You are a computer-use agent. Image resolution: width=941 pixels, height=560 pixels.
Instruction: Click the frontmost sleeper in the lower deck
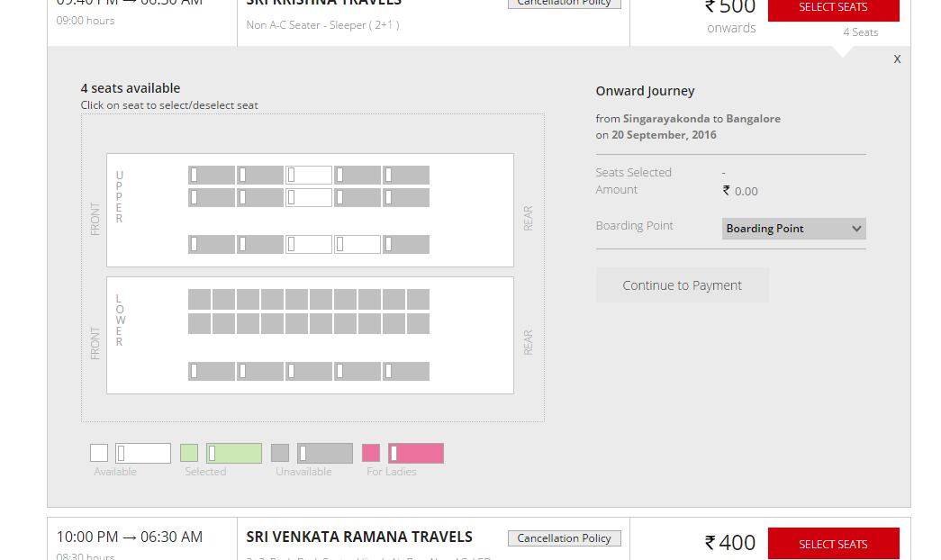(212, 371)
